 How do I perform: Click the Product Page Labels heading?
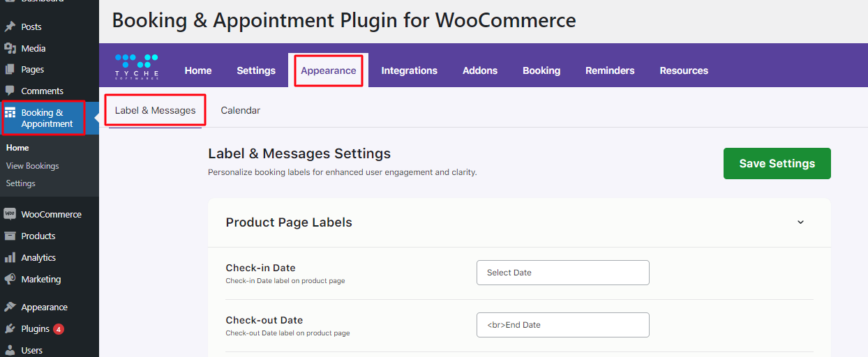click(x=289, y=222)
